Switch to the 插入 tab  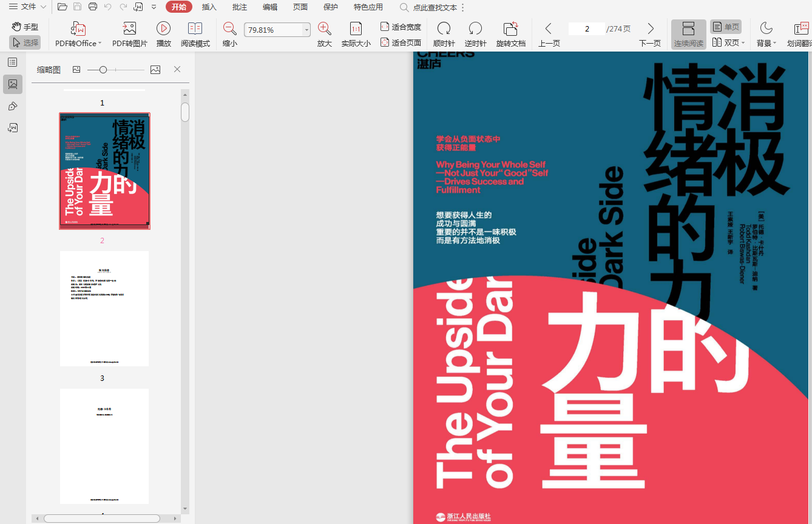[x=209, y=7]
